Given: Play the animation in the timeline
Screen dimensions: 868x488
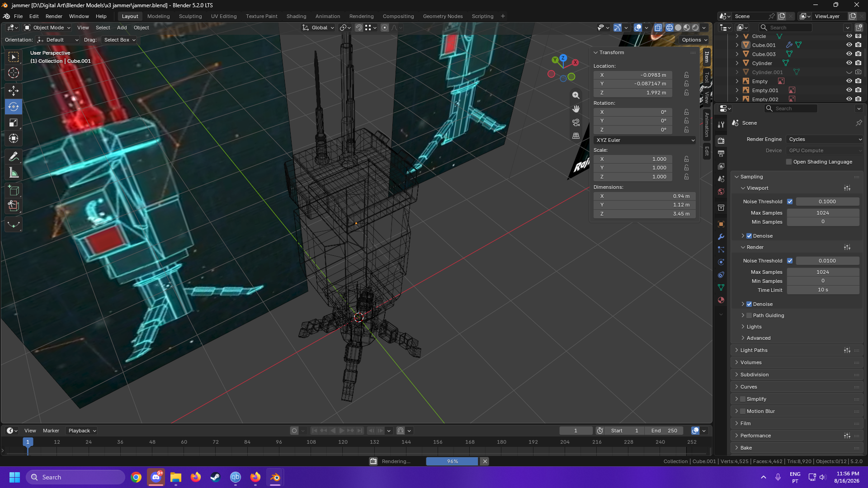Looking at the screenshot, I should point(341,431).
